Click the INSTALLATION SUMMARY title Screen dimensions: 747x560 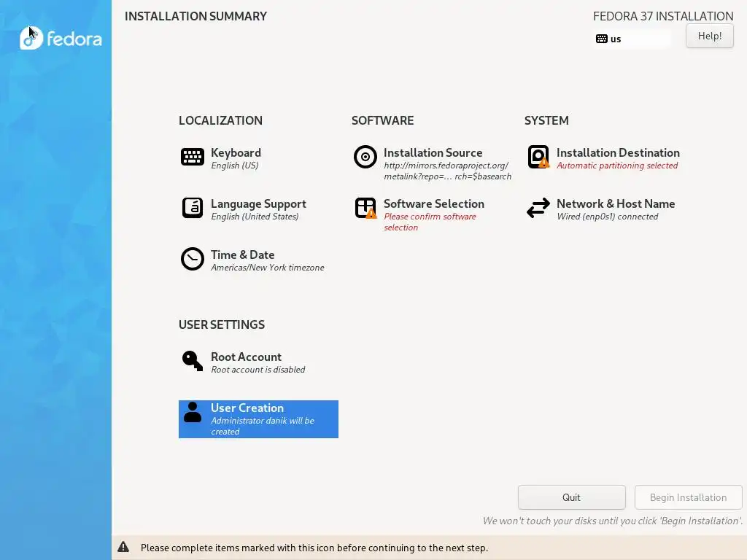pos(196,16)
